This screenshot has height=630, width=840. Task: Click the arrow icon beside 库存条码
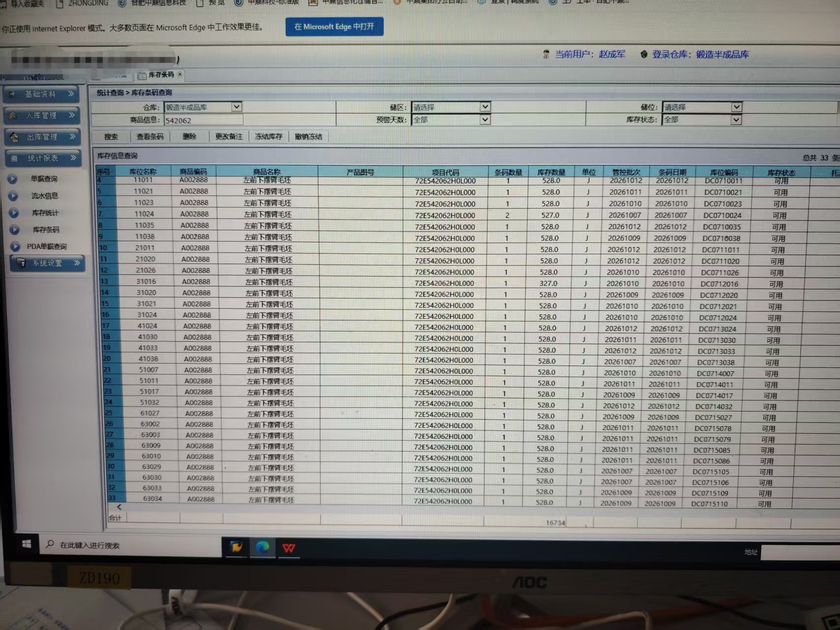tap(14, 230)
